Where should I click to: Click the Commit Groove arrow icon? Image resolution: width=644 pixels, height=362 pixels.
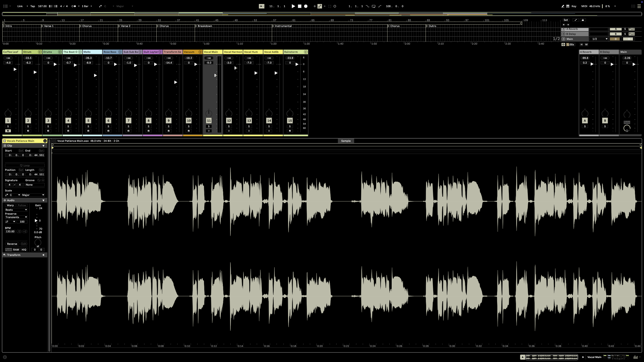(43, 180)
